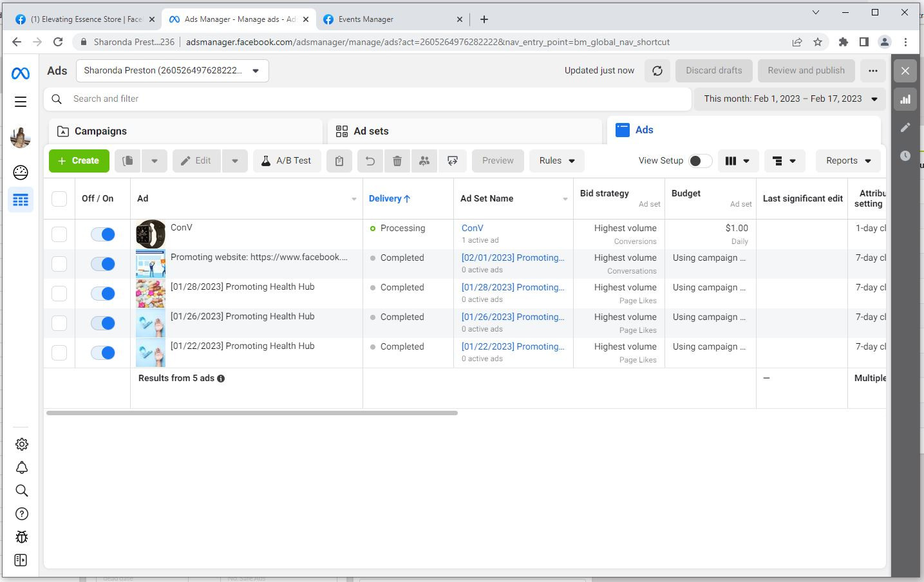The width and height of the screenshot is (924, 582).
Task: Click the undo arrow icon
Action: tap(370, 161)
